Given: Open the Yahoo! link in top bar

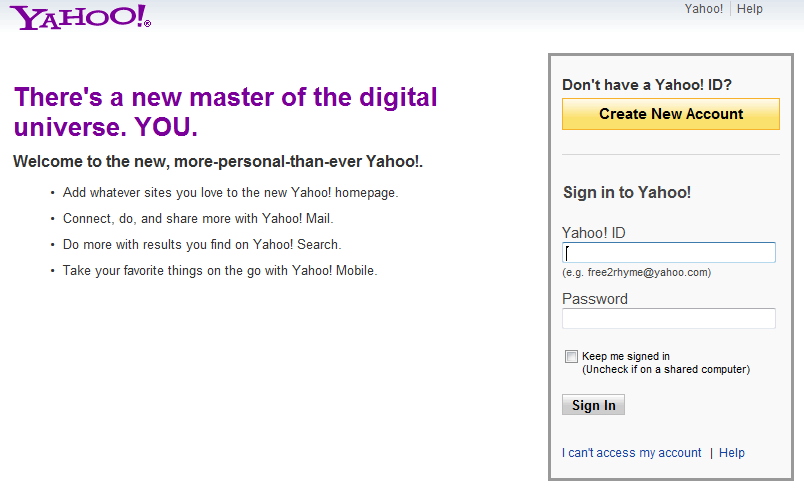Looking at the screenshot, I should coord(703,9).
